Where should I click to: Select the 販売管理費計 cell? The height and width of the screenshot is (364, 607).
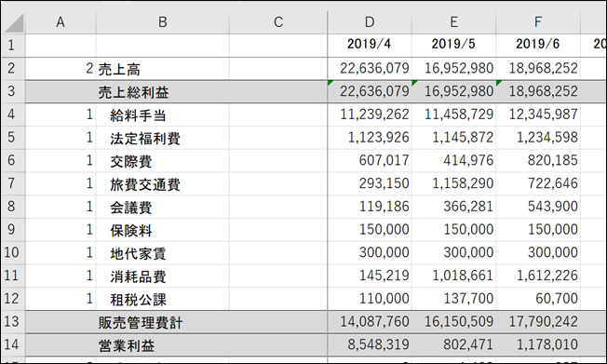point(162,321)
